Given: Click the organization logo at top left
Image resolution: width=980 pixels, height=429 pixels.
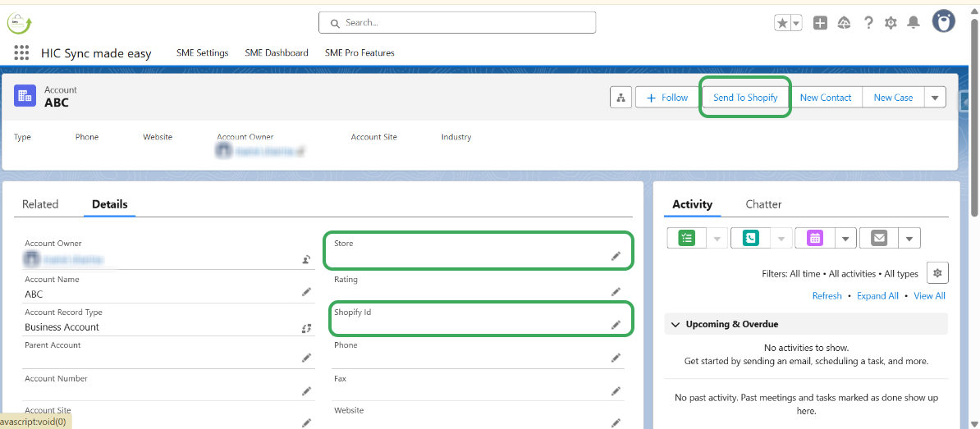Looking at the screenshot, I should click(x=20, y=23).
